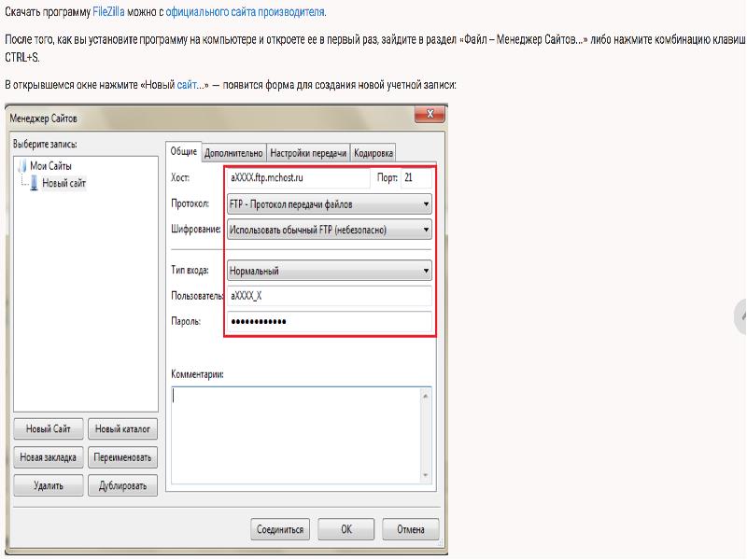Click the Удалить button
The width and height of the screenshot is (747, 560).
click(x=49, y=485)
